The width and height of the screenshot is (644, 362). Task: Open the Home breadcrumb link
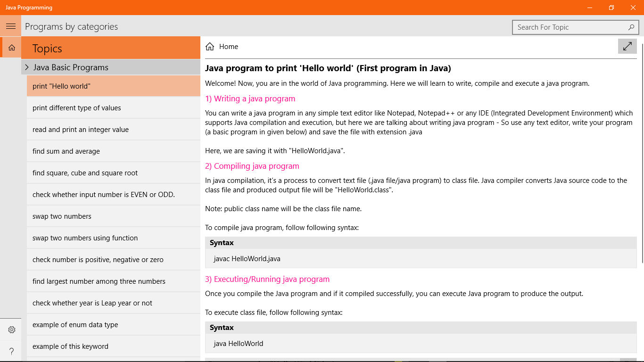click(230, 46)
